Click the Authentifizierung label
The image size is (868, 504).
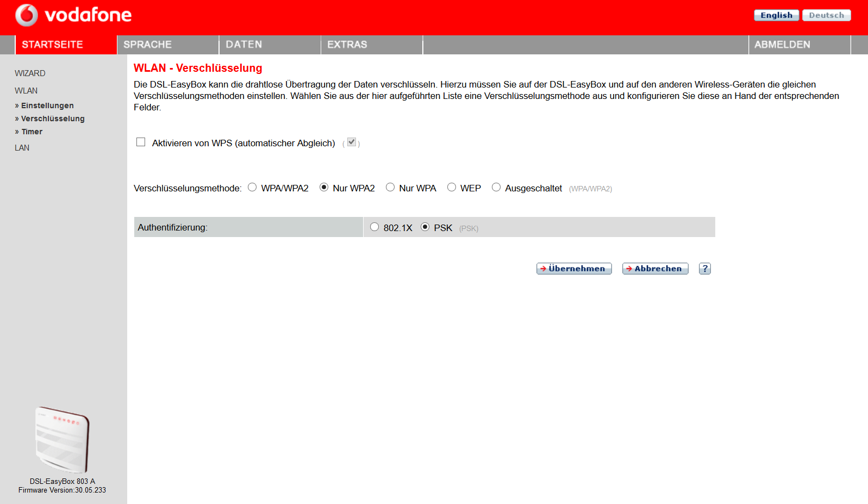tap(172, 227)
